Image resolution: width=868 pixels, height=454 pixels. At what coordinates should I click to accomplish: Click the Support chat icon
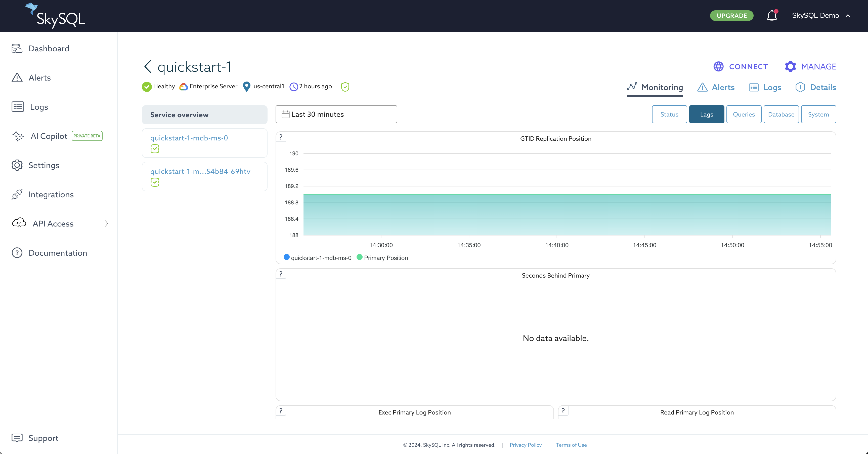pyautogui.click(x=17, y=438)
